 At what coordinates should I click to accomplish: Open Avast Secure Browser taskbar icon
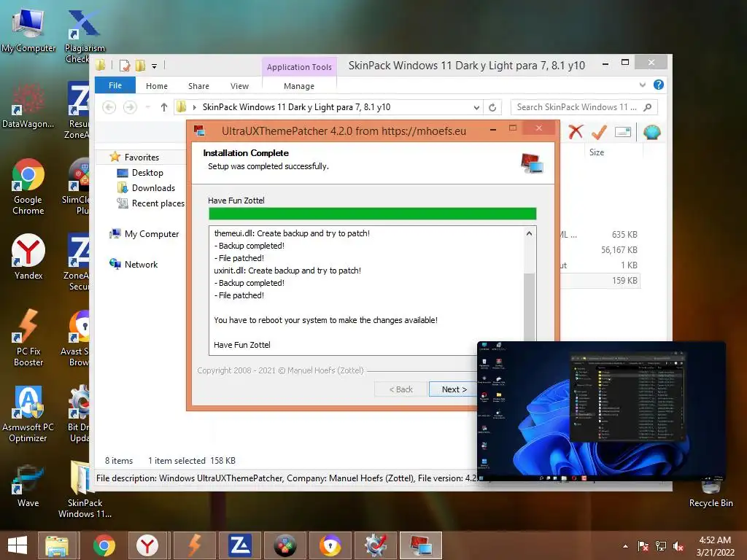(x=330, y=545)
